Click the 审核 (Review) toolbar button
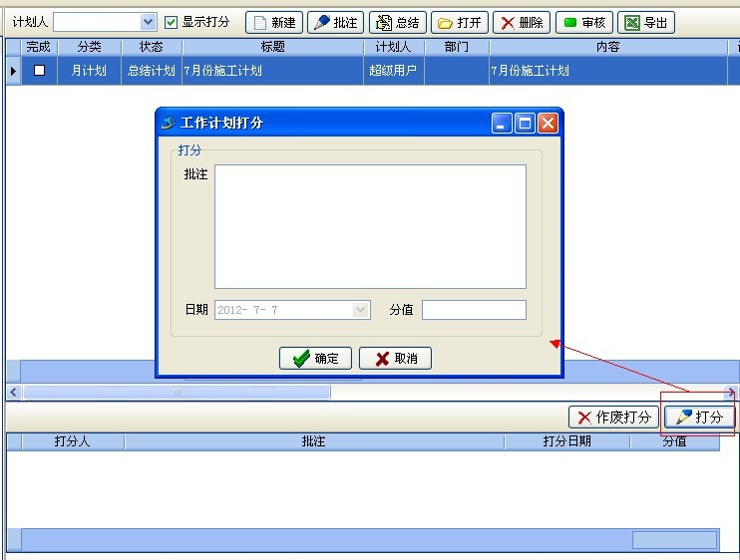 [x=583, y=22]
